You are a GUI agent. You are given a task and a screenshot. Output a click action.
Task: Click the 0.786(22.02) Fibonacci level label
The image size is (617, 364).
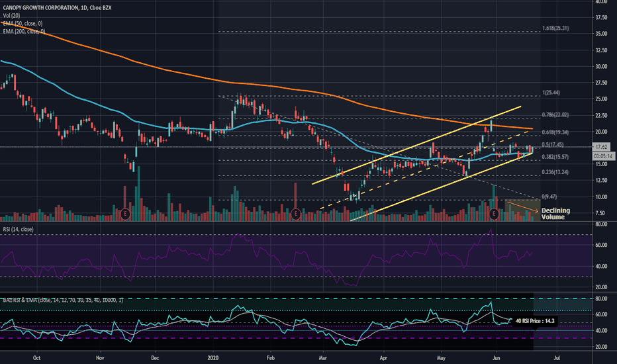555,115
